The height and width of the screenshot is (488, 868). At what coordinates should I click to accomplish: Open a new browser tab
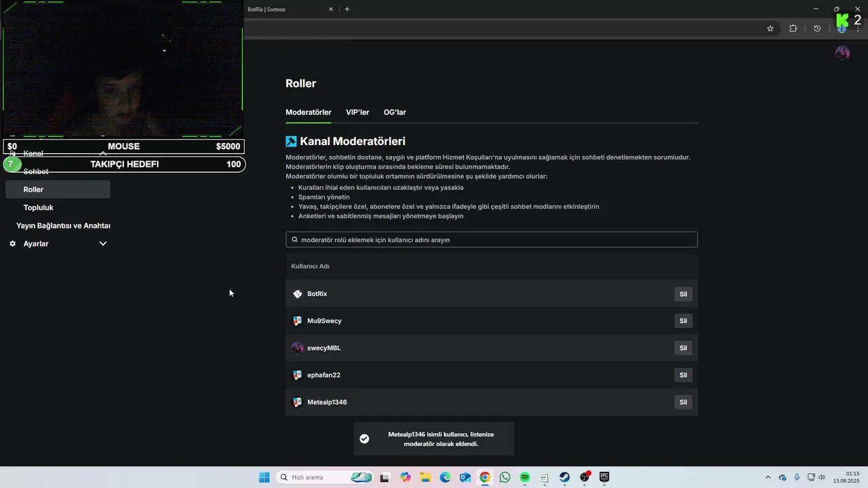click(x=347, y=9)
